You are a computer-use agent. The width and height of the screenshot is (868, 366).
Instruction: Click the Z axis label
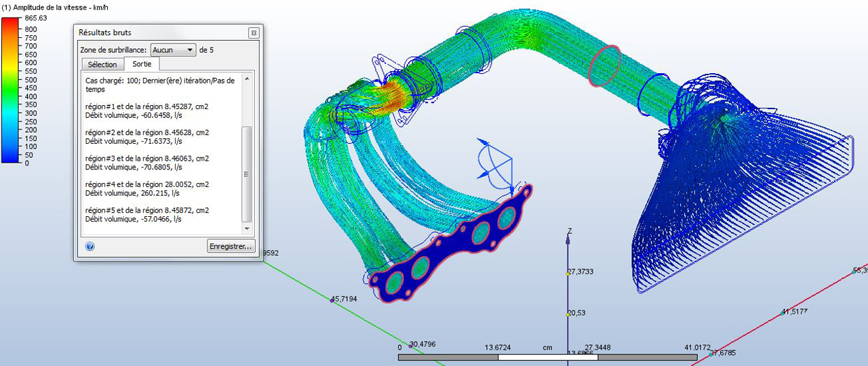click(569, 231)
